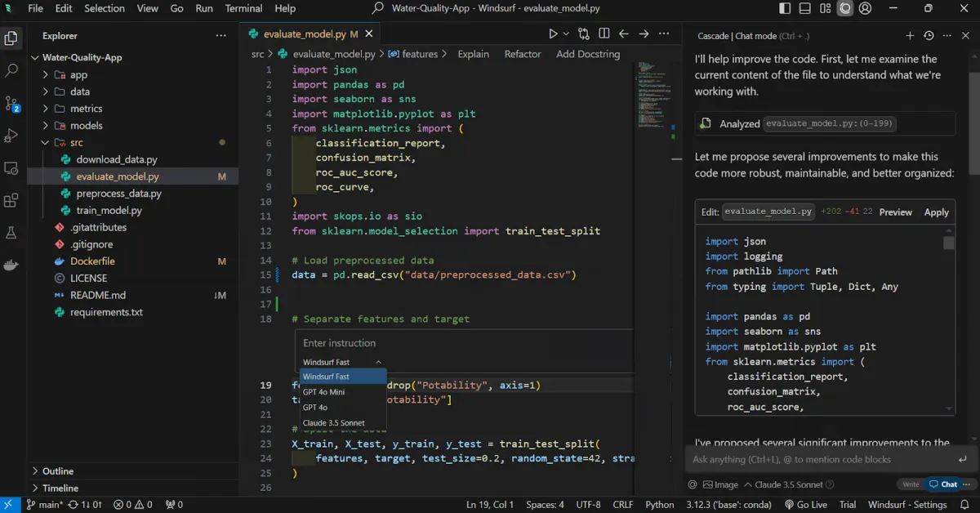Open the Claude 3.5 Sonnet chat model selector
Image resolution: width=980 pixels, height=513 pixels.
[782, 484]
